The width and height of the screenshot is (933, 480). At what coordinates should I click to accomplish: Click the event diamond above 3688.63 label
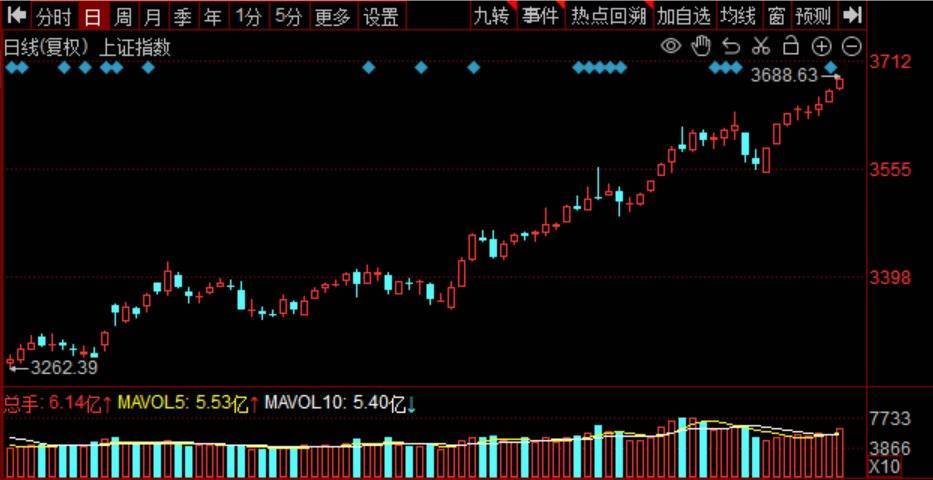pyautogui.click(x=831, y=67)
